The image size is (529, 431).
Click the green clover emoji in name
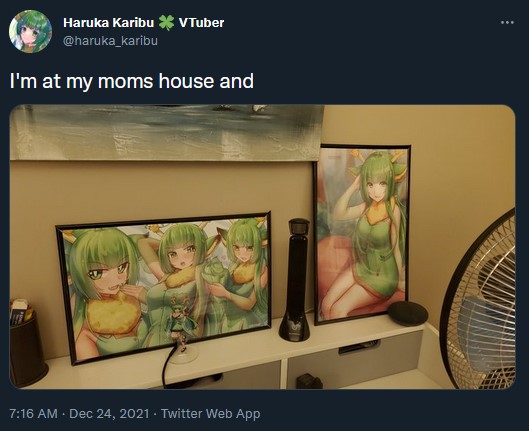coord(166,23)
